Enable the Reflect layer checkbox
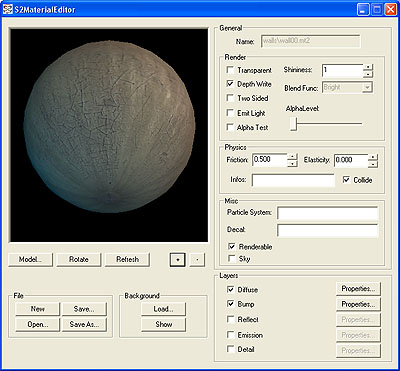This screenshot has width=400, height=371. (x=230, y=319)
